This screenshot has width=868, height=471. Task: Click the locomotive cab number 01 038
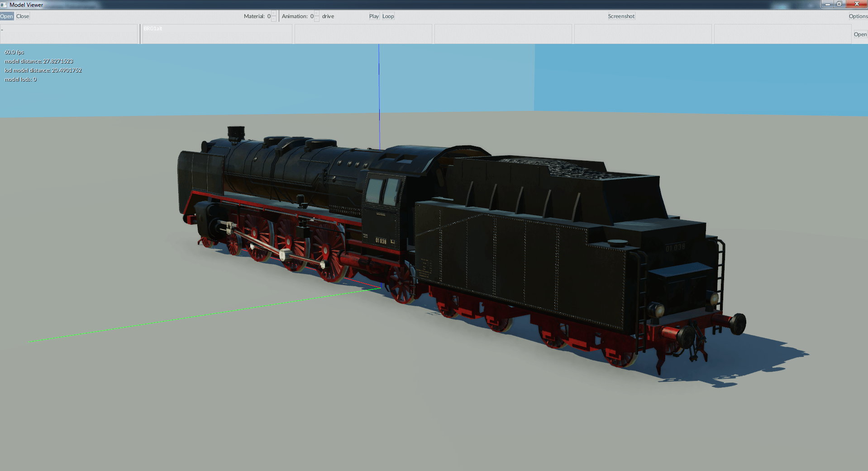(x=381, y=241)
